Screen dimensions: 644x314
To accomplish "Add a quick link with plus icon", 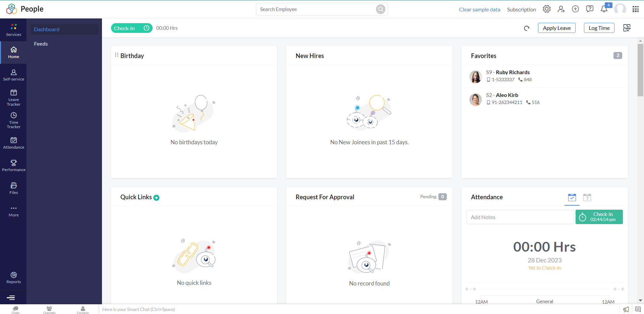I will click(156, 198).
